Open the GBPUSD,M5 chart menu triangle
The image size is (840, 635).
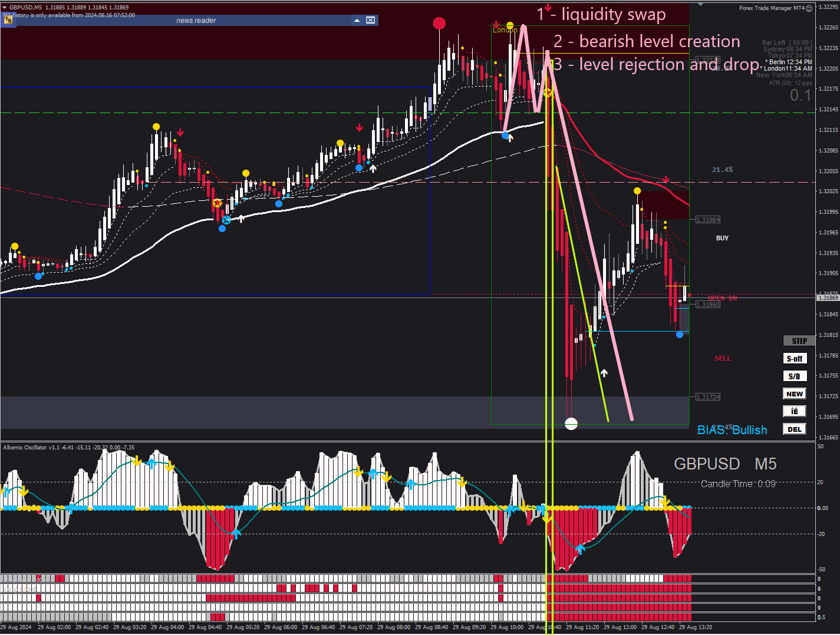4,8
